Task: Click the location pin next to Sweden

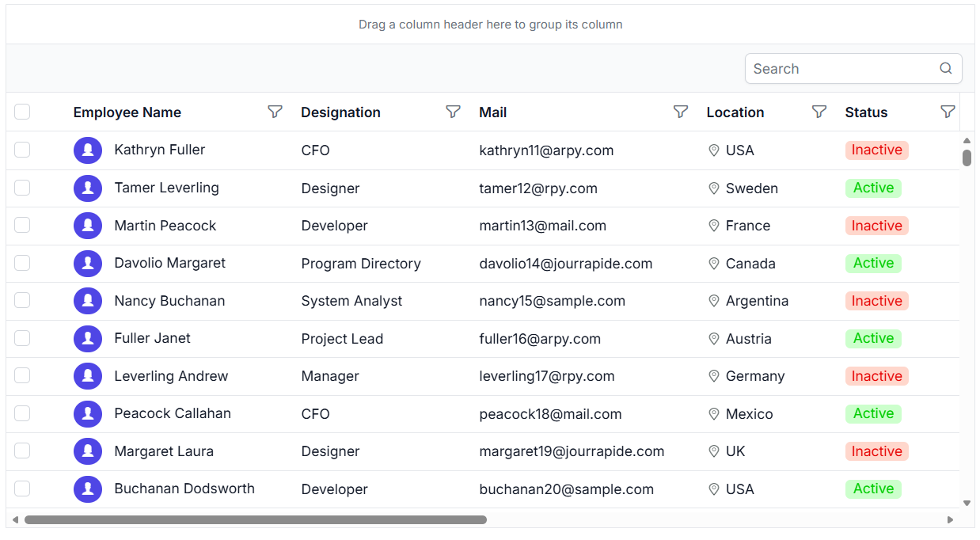Action: click(x=714, y=188)
